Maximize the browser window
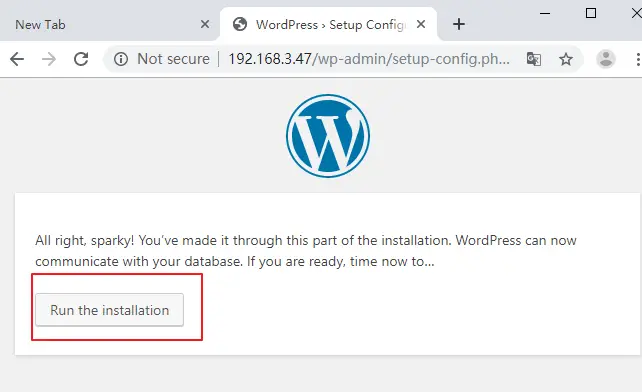This screenshot has width=642, height=392. [591, 14]
